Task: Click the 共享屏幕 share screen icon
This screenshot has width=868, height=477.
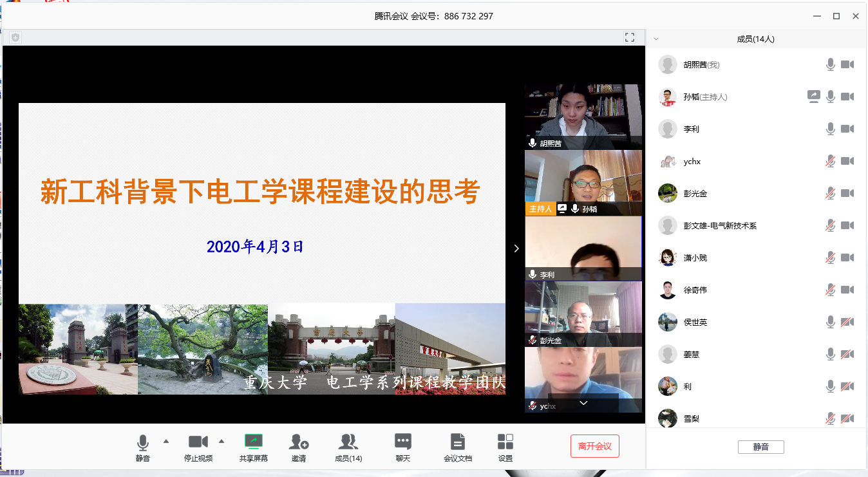Action: [x=253, y=442]
